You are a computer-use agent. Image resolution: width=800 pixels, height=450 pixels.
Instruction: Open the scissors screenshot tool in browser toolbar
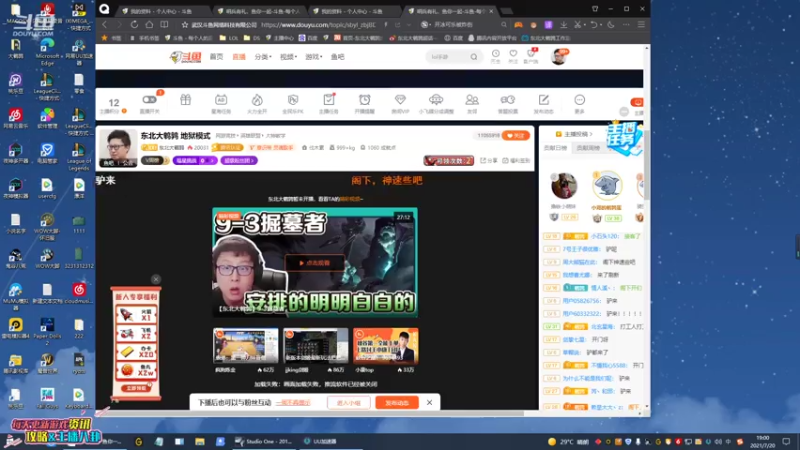tap(578, 24)
